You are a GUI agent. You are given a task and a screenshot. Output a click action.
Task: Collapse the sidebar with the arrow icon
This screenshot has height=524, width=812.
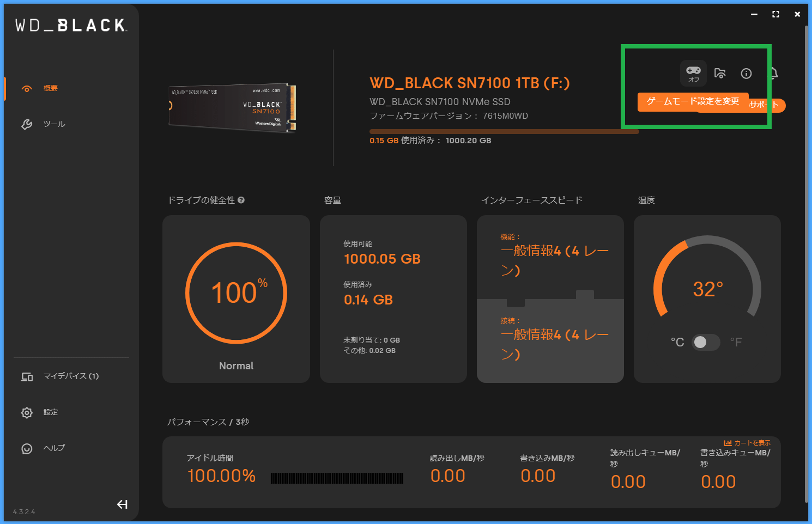tap(122, 504)
